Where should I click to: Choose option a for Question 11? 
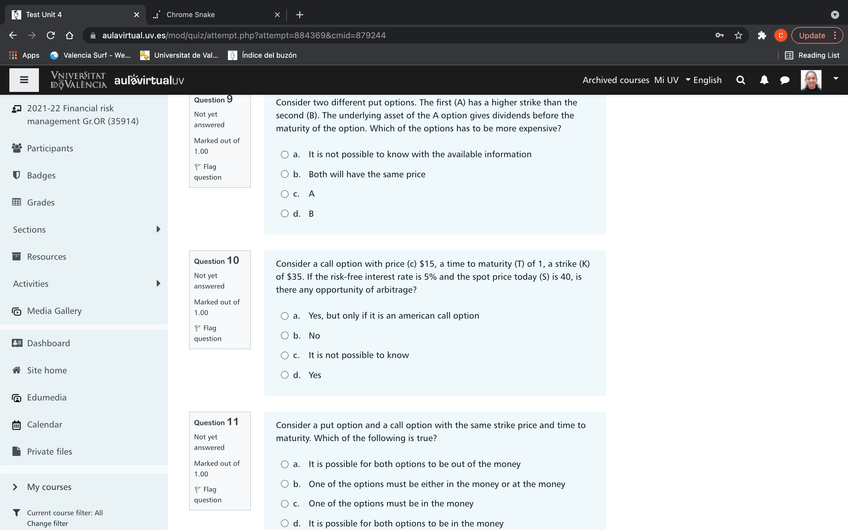coord(284,464)
